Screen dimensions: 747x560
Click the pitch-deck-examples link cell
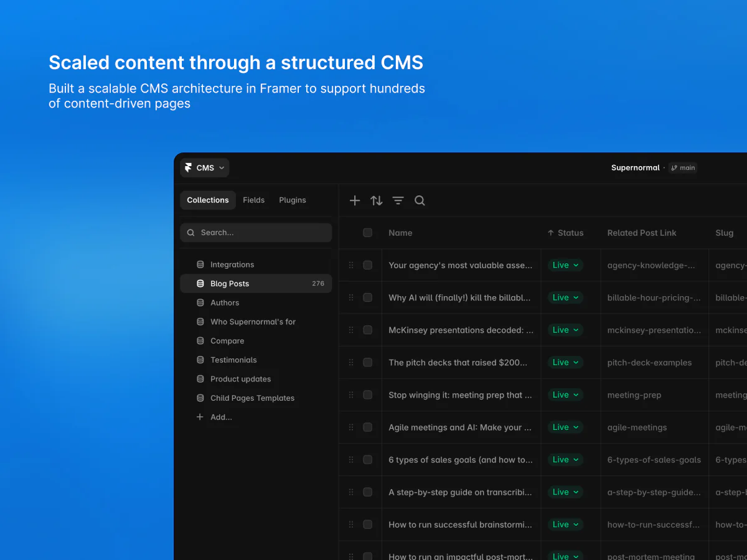[x=655, y=362]
